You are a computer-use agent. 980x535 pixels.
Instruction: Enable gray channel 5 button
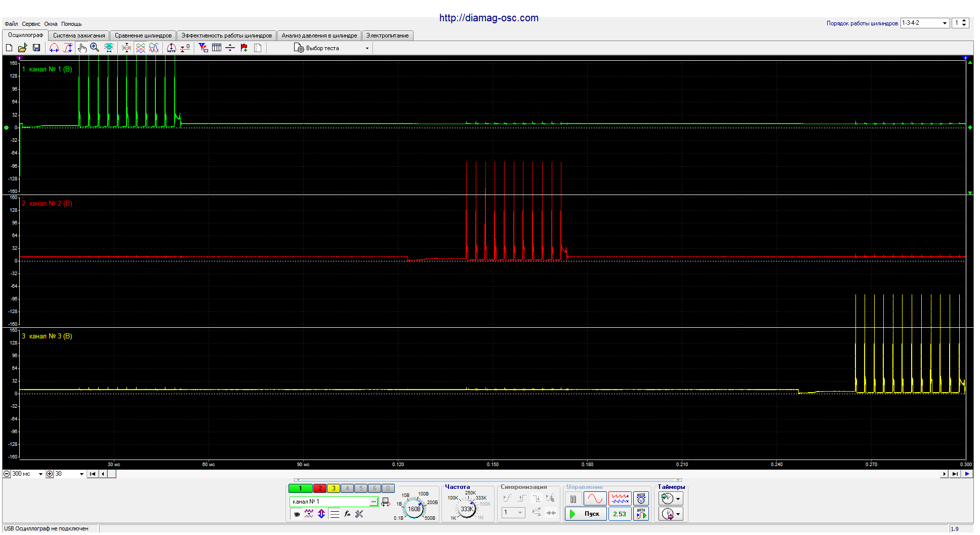coord(361,488)
